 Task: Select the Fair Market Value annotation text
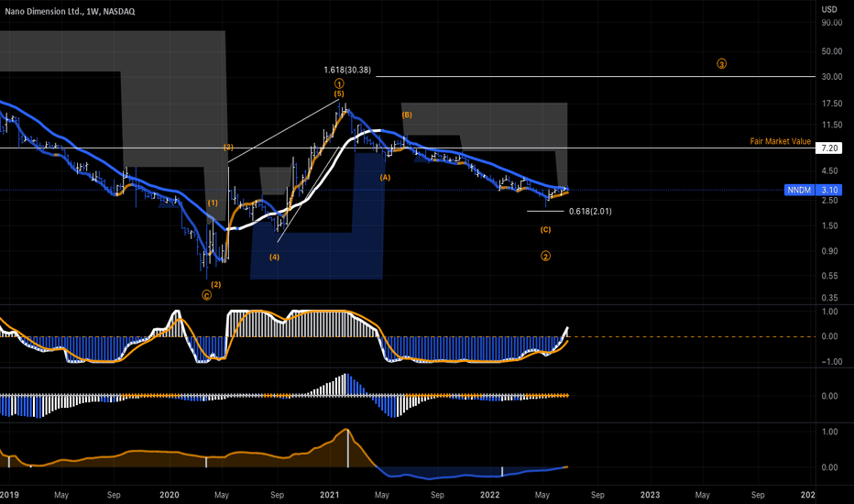point(780,141)
